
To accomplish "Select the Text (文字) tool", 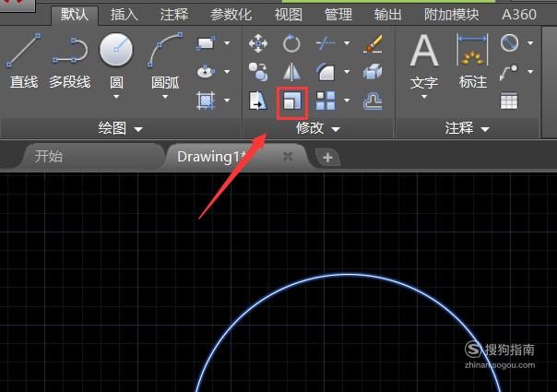I will pos(424,61).
